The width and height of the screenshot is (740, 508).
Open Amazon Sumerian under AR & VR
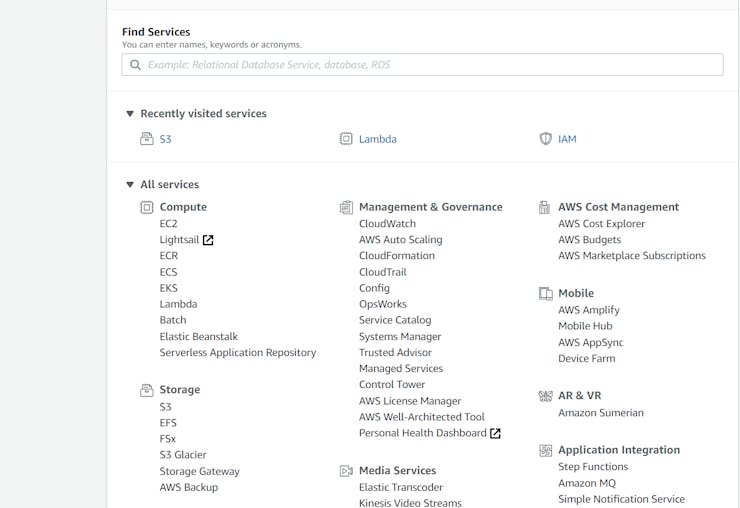(x=601, y=413)
